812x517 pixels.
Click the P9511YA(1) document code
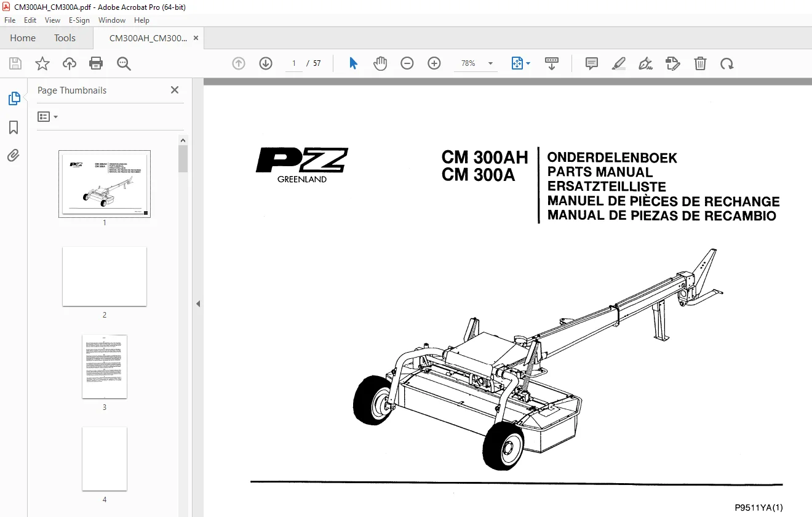point(758,508)
